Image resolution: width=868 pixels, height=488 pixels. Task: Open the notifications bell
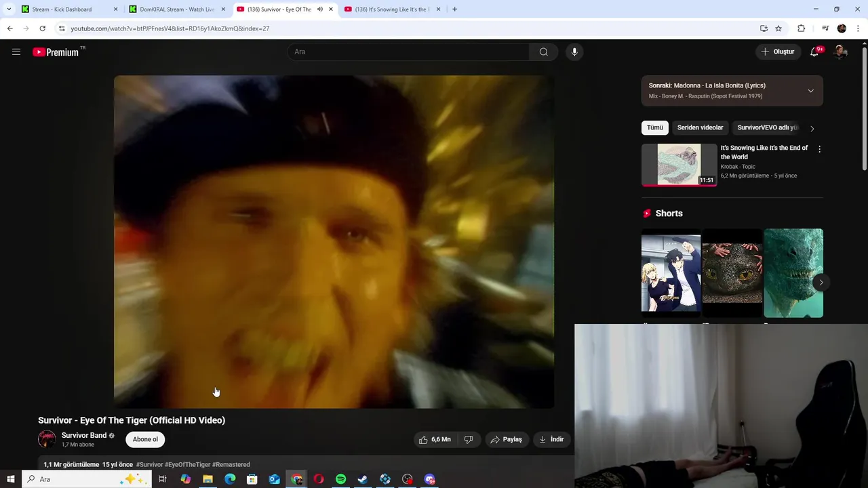(x=815, y=52)
